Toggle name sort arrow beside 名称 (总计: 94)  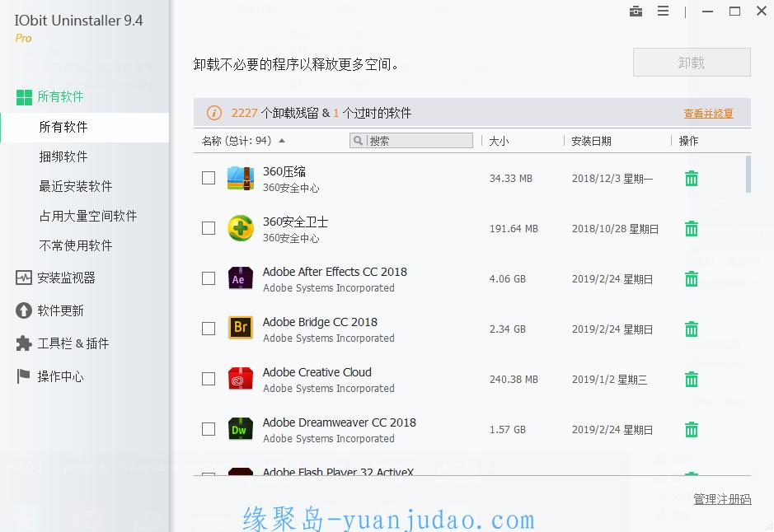pos(282,141)
